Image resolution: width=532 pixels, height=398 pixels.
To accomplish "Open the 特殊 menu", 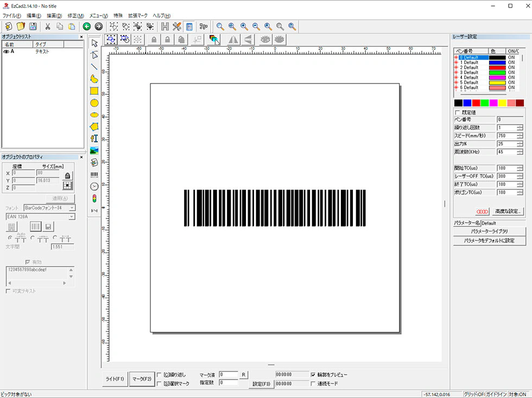I will tap(118, 16).
